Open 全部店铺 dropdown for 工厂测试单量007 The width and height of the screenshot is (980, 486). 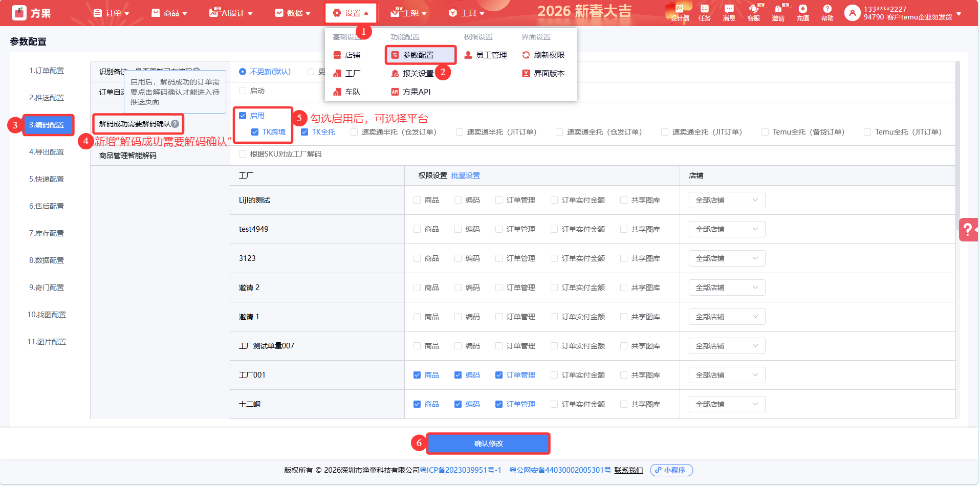click(727, 346)
